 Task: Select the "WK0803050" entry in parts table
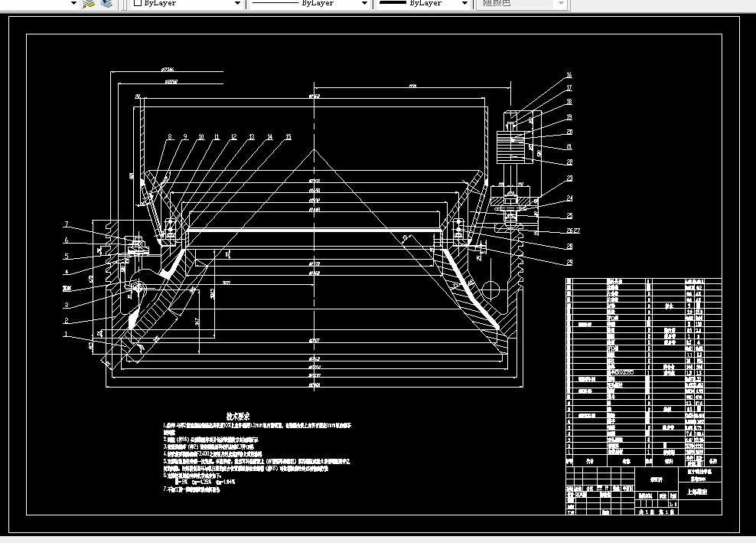(x=621, y=373)
